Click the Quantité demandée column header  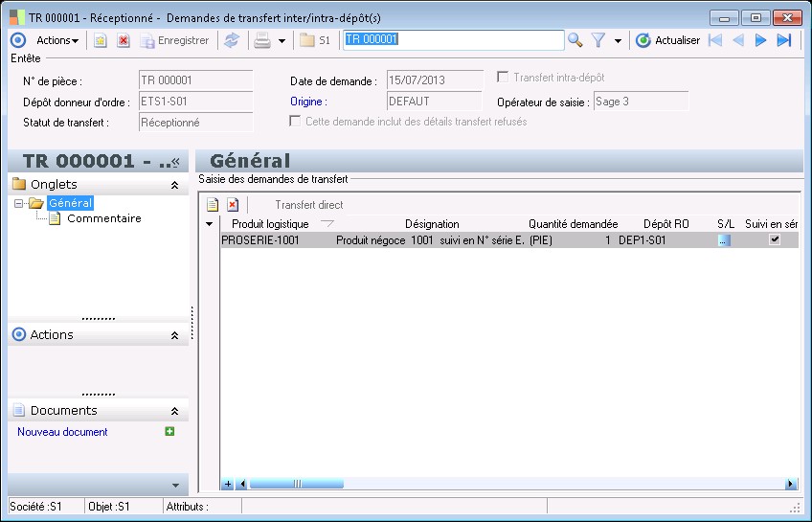[574, 224]
